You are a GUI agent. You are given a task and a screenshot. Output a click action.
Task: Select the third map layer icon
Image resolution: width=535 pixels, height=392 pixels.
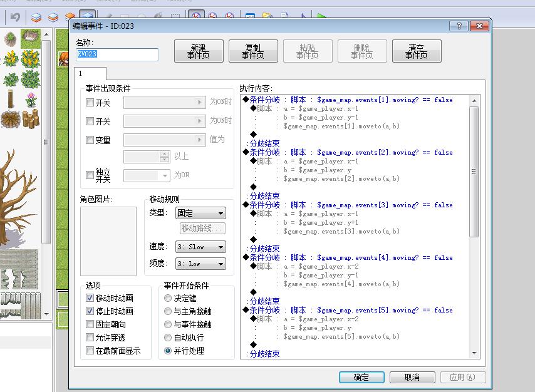pos(70,16)
